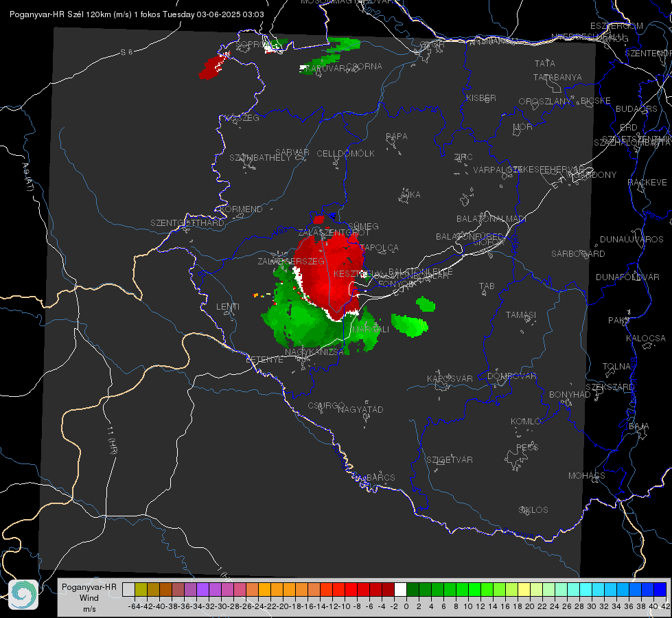The image size is (672, 618).
Task: Click the bright green echo east of Marcali
Action: click(x=409, y=325)
